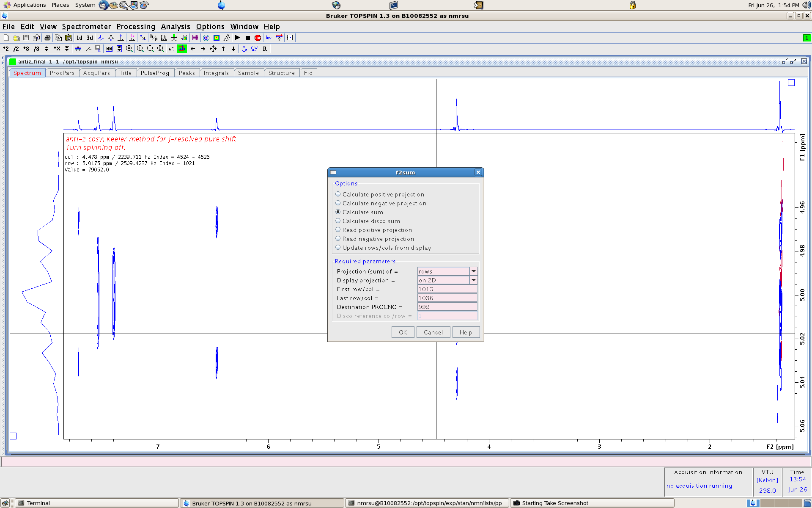The image size is (812, 508).
Task: Select Calculate positive projection option
Action: tap(338, 194)
